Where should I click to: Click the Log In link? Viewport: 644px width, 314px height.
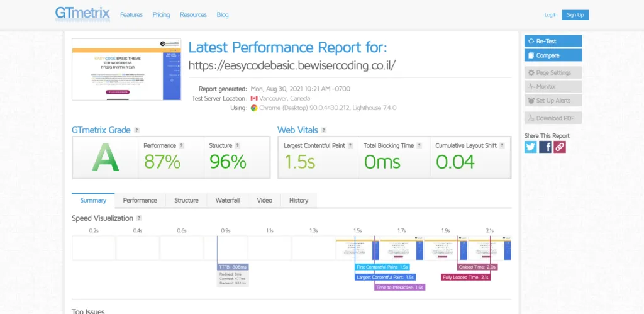pos(550,14)
